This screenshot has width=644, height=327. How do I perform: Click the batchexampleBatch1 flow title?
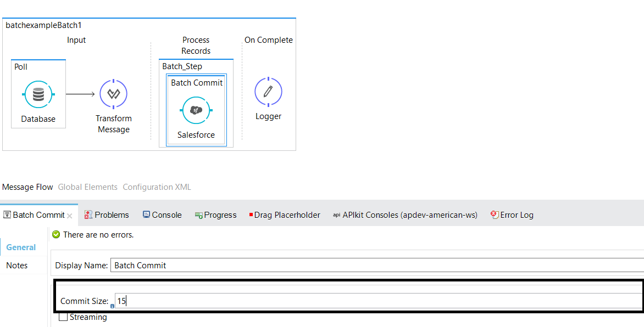tap(43, 25)
